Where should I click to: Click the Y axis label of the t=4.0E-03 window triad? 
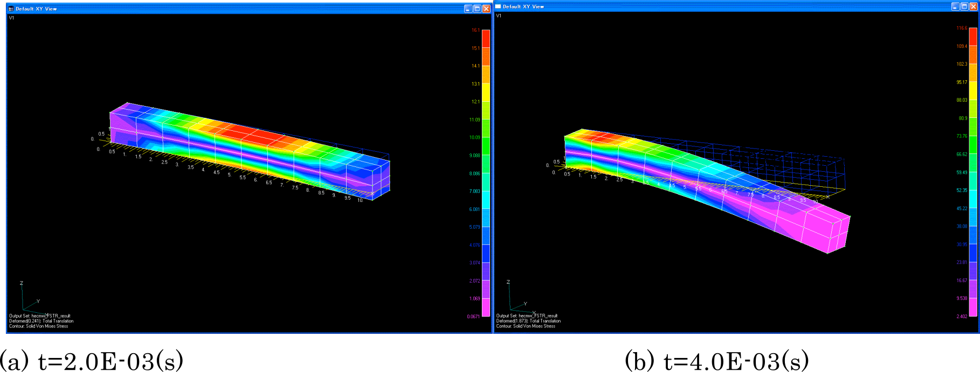click(x=526, y=304)
